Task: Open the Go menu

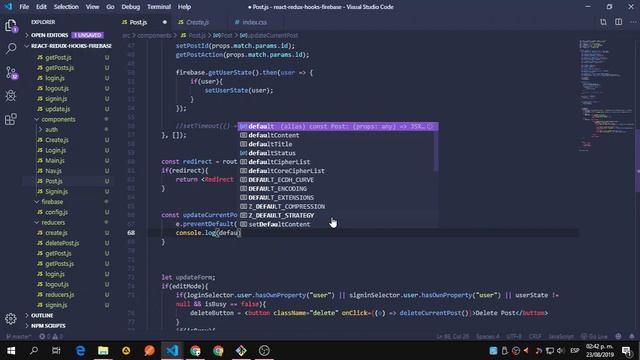Action: click(110, 7)
